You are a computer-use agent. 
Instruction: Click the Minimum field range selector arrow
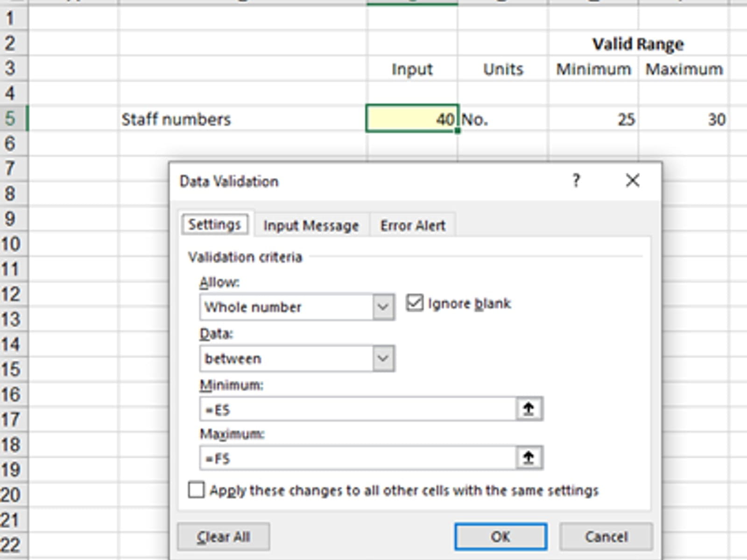click(529, 409)
